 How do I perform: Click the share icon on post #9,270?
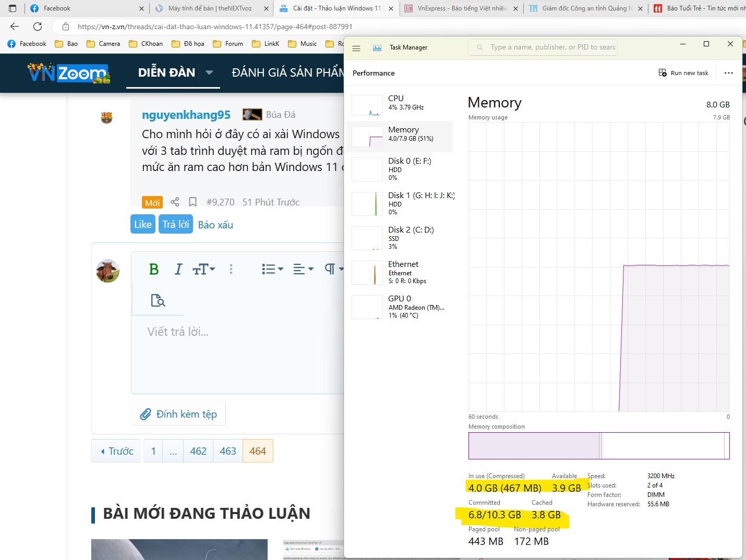(x=175, y=202)
